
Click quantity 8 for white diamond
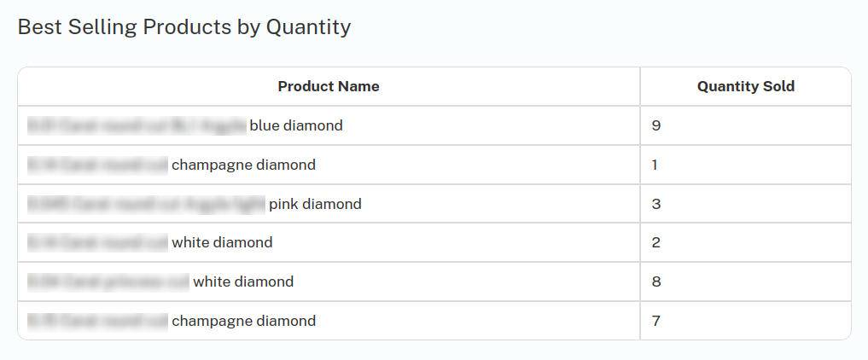[656, 282]
